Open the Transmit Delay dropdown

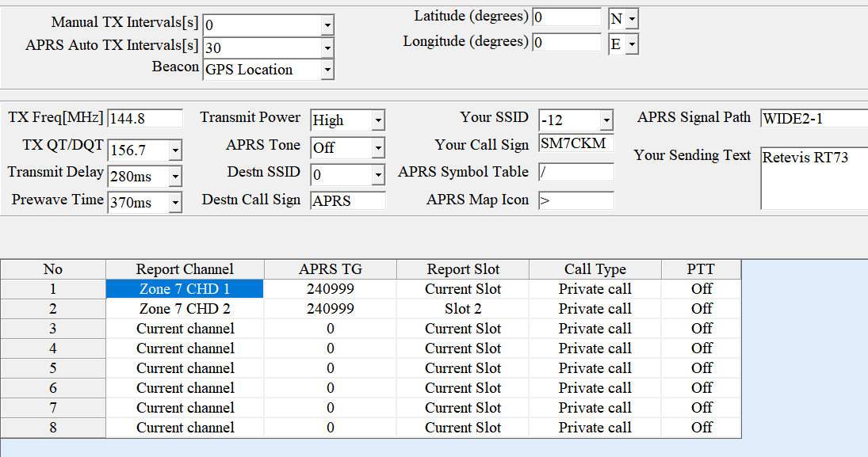[175, 177]
